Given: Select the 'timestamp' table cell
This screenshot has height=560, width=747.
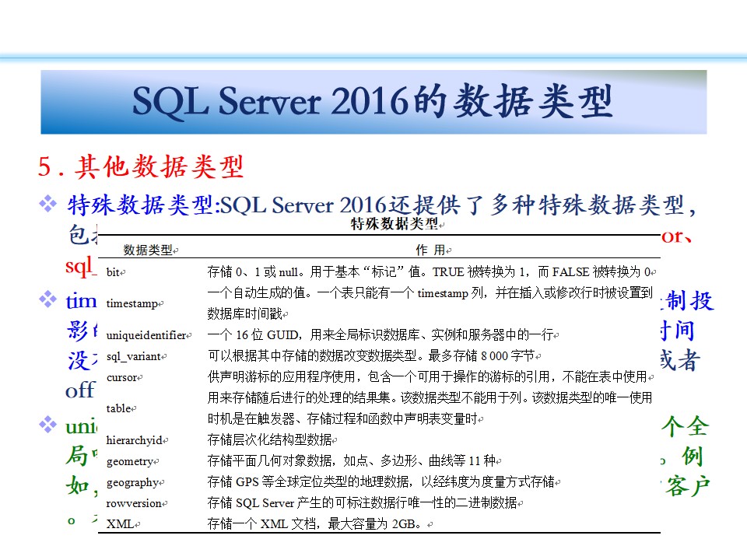Looking at the screenshot, I should 132,303.
